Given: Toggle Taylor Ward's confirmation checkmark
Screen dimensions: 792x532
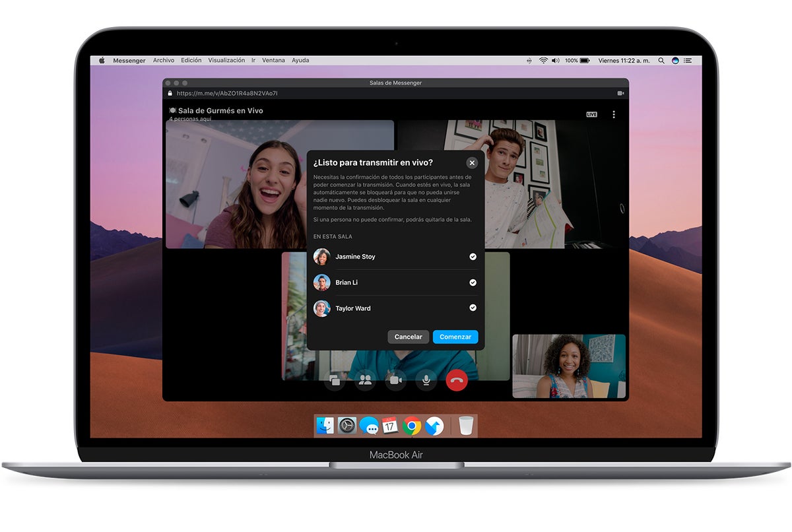Looking at the screenshot, I should point(473,308).
